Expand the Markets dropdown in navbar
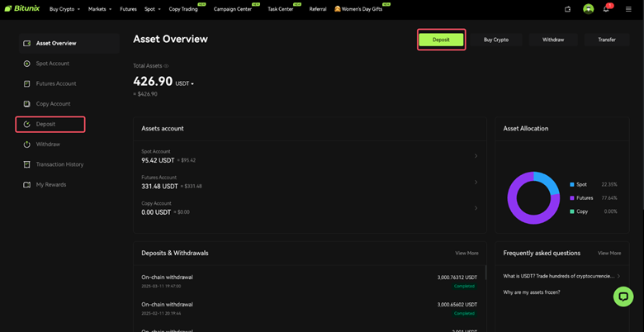 [99, 9]
